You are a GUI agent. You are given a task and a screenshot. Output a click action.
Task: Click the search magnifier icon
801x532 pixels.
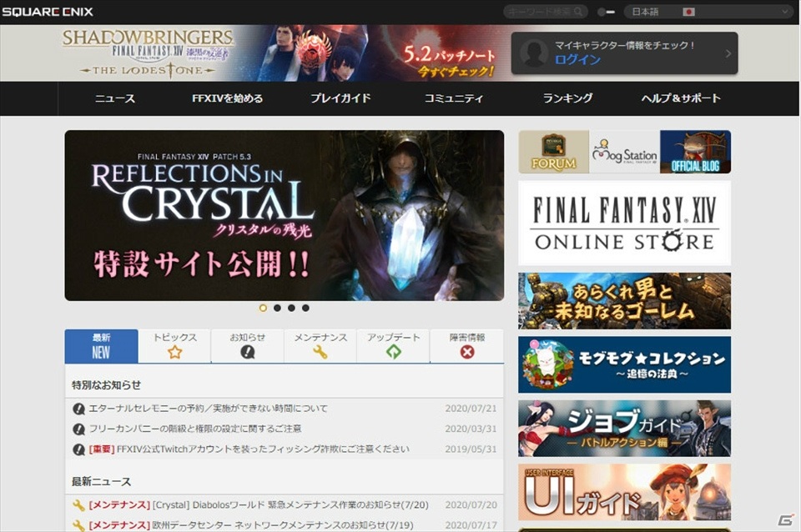pyautogui.click(x=577, y=12)
